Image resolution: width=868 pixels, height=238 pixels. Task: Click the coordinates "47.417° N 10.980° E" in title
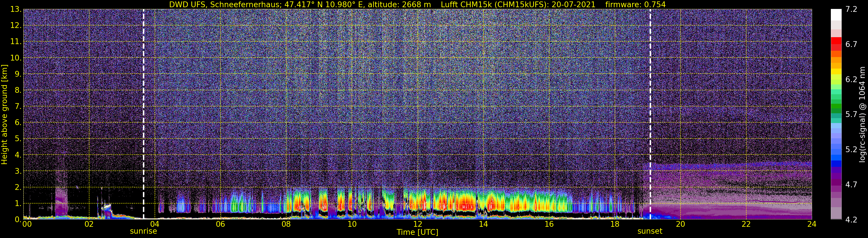click(x=324, y=4)
